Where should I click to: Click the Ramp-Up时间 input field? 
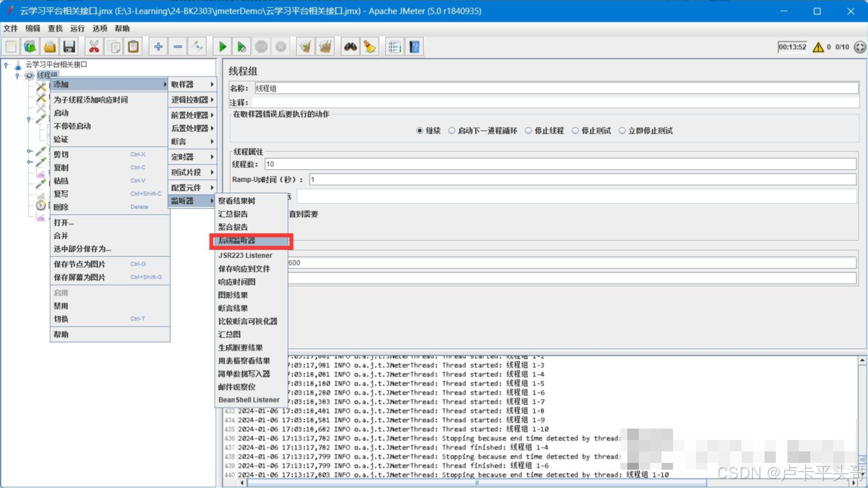pos(583,179)
